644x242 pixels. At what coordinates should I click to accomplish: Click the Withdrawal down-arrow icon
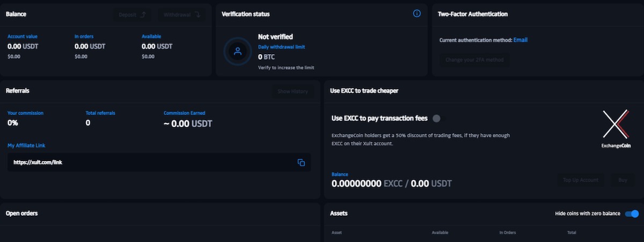(x=197, y=14)
